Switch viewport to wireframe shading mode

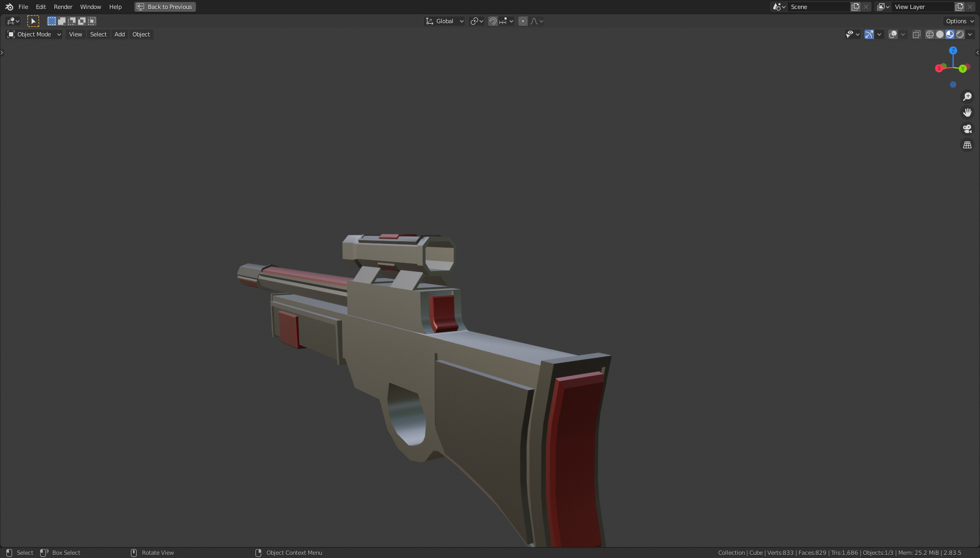(929, 34)
